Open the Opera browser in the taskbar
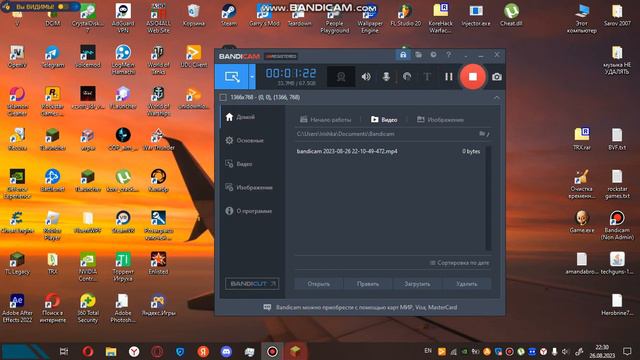Image resolution: width=640 pixels, height=360 pixels. pyautogui.click(x=88, y=351)
